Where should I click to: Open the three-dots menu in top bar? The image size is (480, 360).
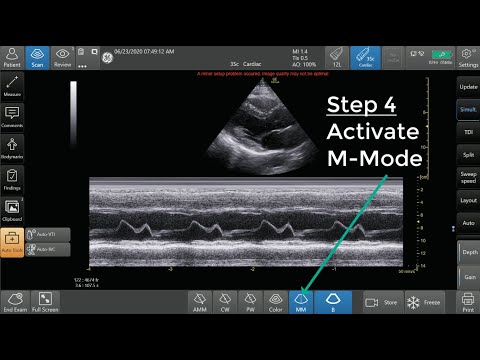[82, 66]
